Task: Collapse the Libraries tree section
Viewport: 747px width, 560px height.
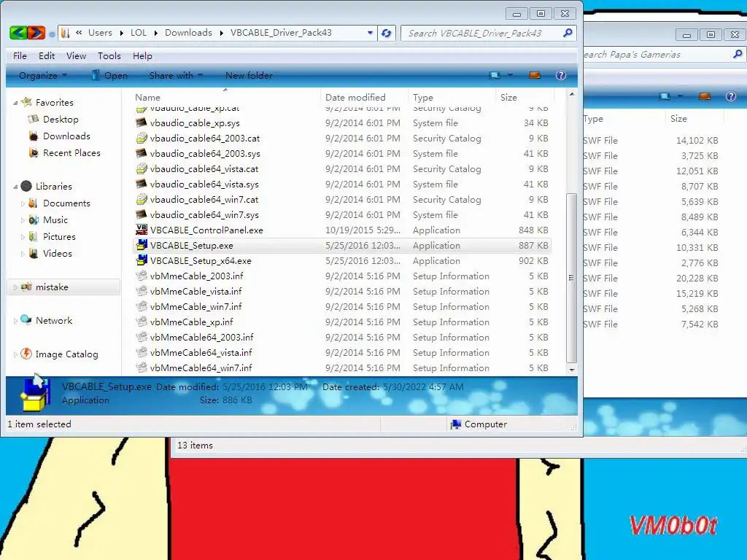Action: pos(15,187)
